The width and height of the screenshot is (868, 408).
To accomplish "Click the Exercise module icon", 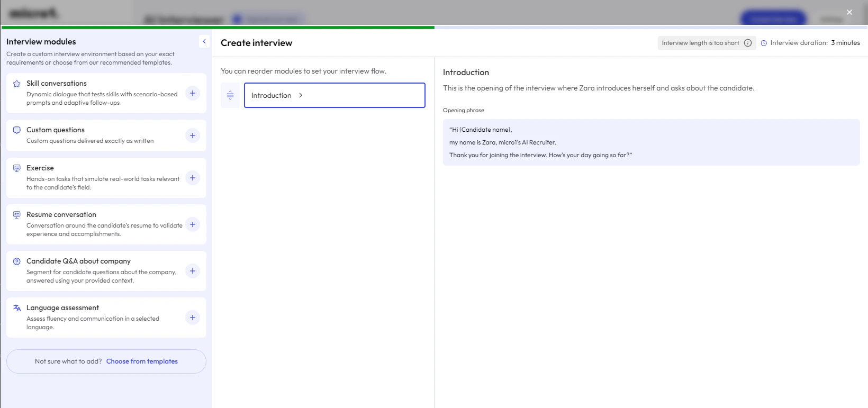I will [17, 168].
